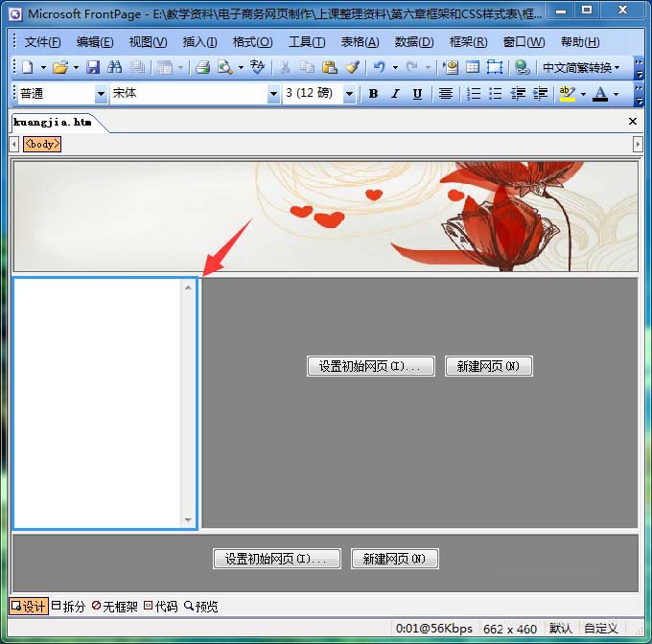Viewport: 652px width, 644px height.
Task: Switch to 代码 code view
Action: pos(160,607)
